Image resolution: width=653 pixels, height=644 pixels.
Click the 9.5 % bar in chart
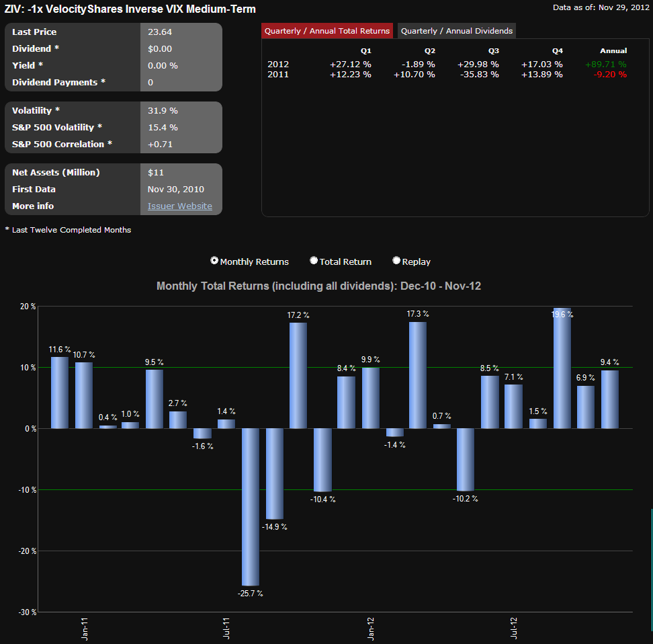coord(155,399)
